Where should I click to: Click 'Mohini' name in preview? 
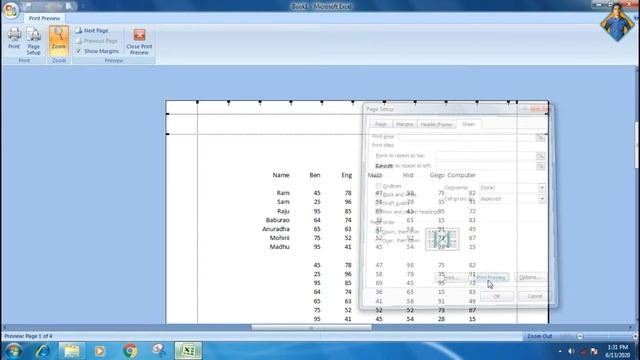point(280,238)
